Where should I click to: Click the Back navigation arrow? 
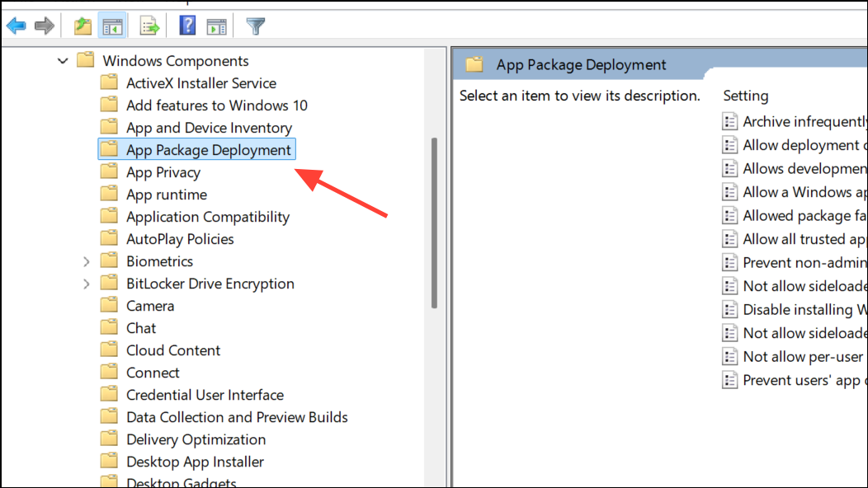(17, 25)
